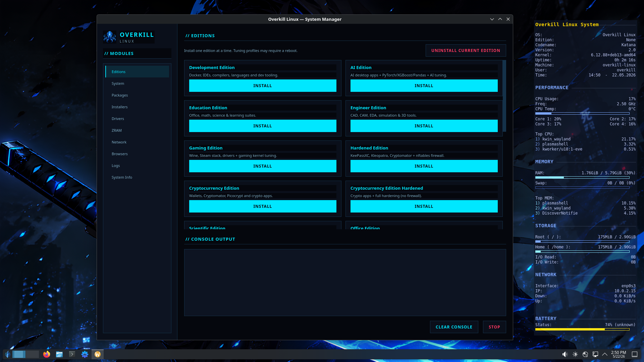
Task: Click the Overkill Linux octopus logo
Action: pyautogui.click(x=110, y=37)
